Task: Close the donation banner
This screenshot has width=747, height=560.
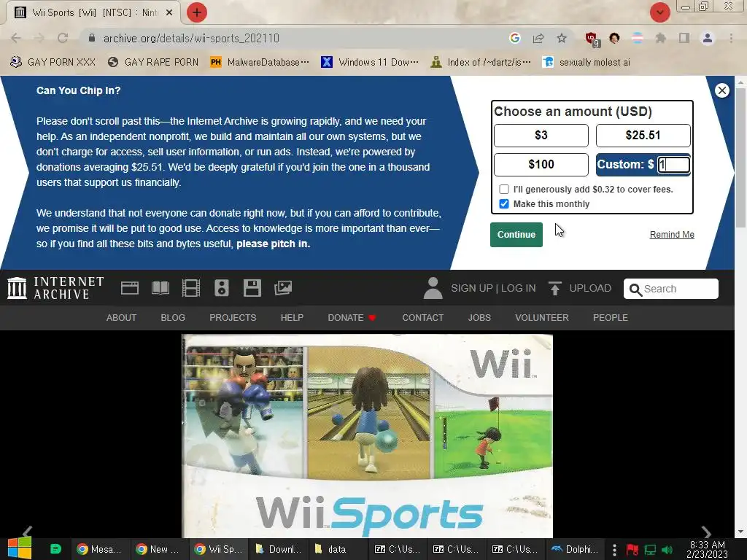Action: [x=722, y=90]
